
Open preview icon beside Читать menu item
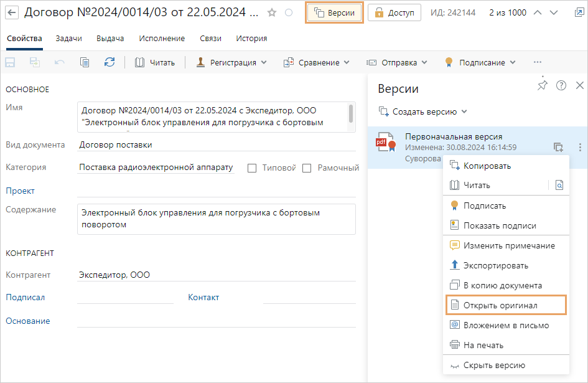point(559,185)
